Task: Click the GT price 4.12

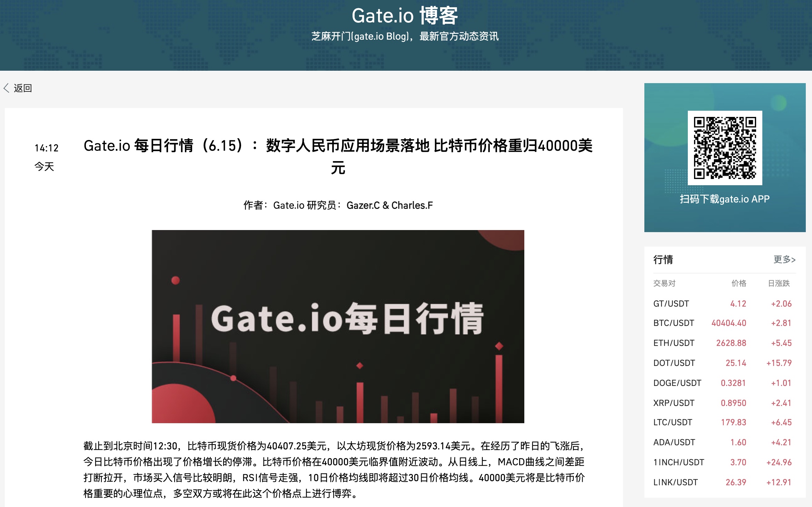Action: [738, 304]
